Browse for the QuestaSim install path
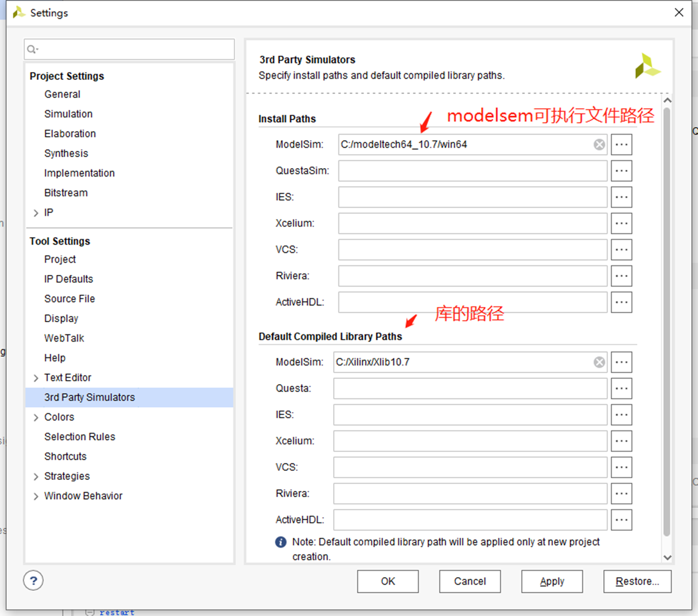 621,170
